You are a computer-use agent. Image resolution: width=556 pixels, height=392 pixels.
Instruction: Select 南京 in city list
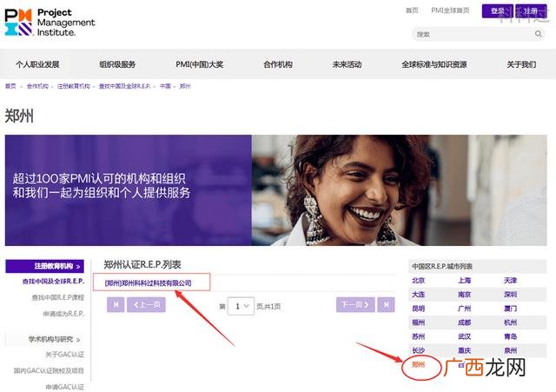[x=464, y=295]
